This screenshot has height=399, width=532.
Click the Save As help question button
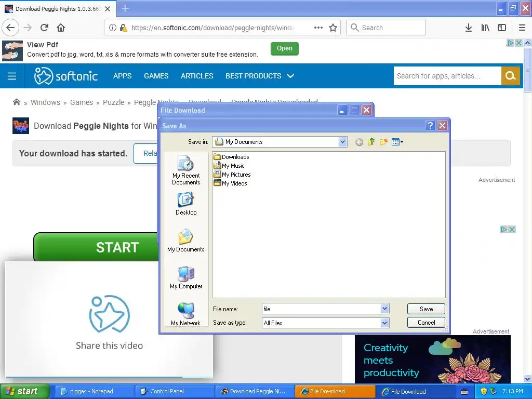tap(430, 126)
